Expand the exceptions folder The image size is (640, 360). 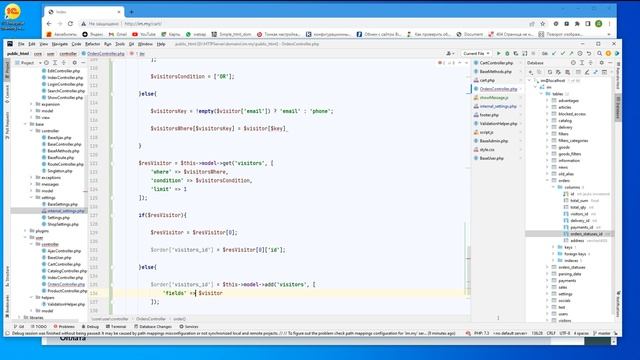pyautogui.click(x=31, y=178)
